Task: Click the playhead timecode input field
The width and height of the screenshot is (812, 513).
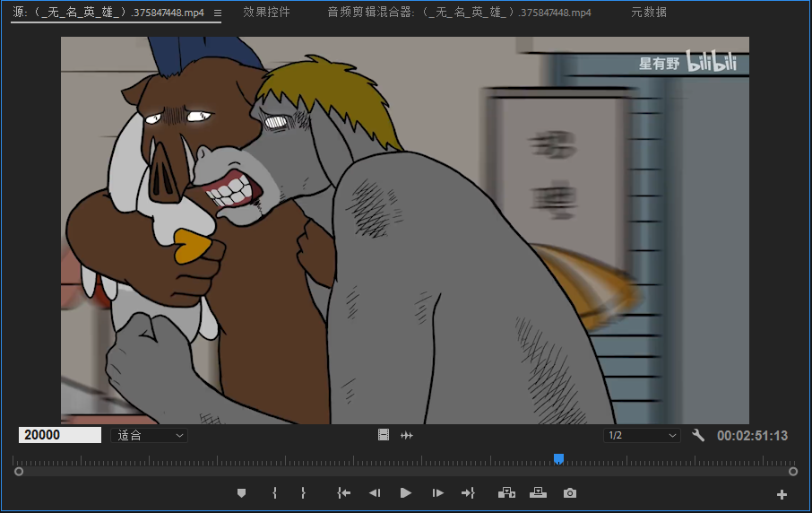Action: coord(60,435)
